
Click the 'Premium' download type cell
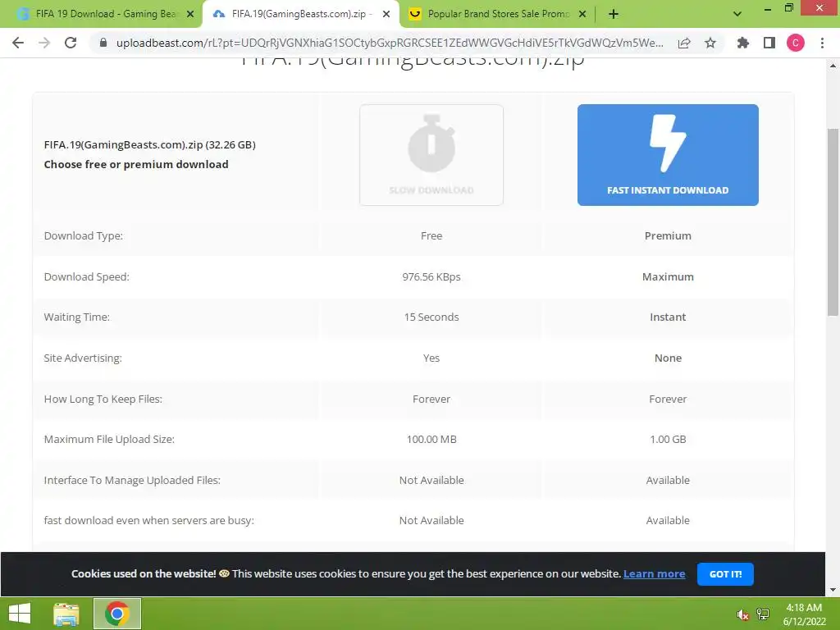pyautogui.click(x=668, y=235)
